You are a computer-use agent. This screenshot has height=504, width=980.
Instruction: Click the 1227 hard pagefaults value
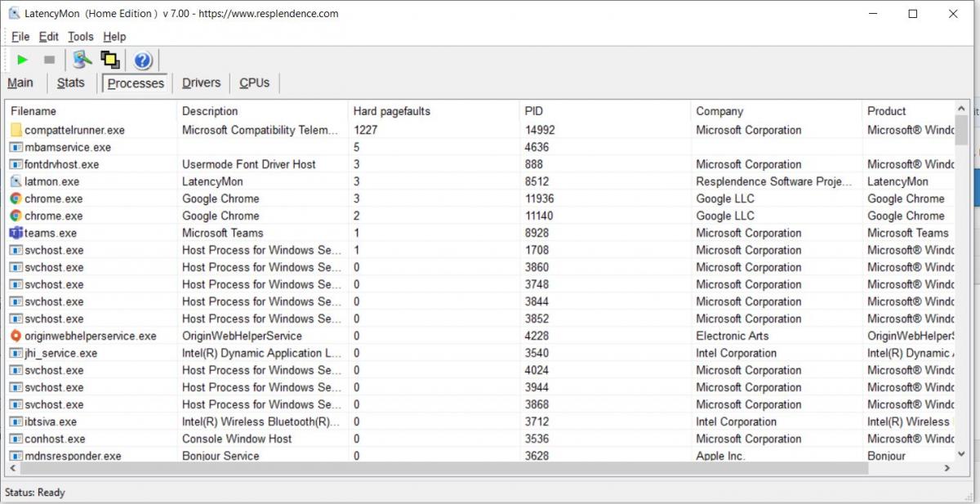pyautogui.click(x=366, y=130)
